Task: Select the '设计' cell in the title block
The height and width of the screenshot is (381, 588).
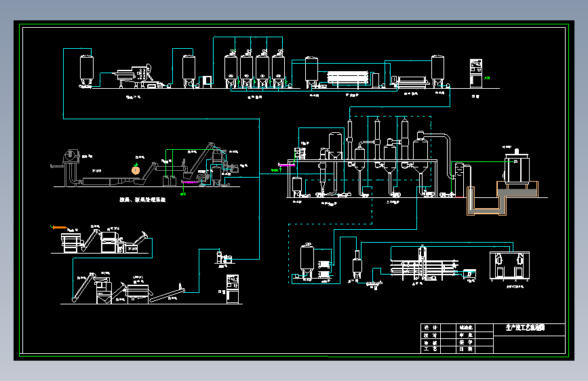Action: [x=431, y=327]
